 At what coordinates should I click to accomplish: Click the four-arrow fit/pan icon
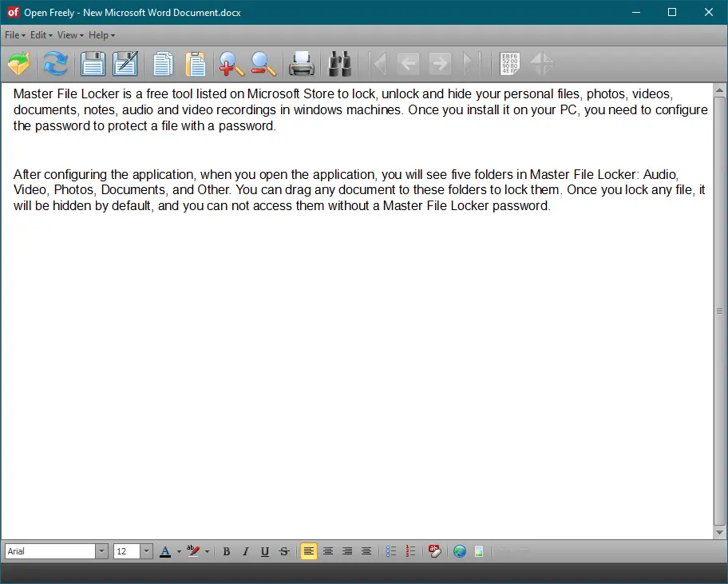[x=542, y=64]
